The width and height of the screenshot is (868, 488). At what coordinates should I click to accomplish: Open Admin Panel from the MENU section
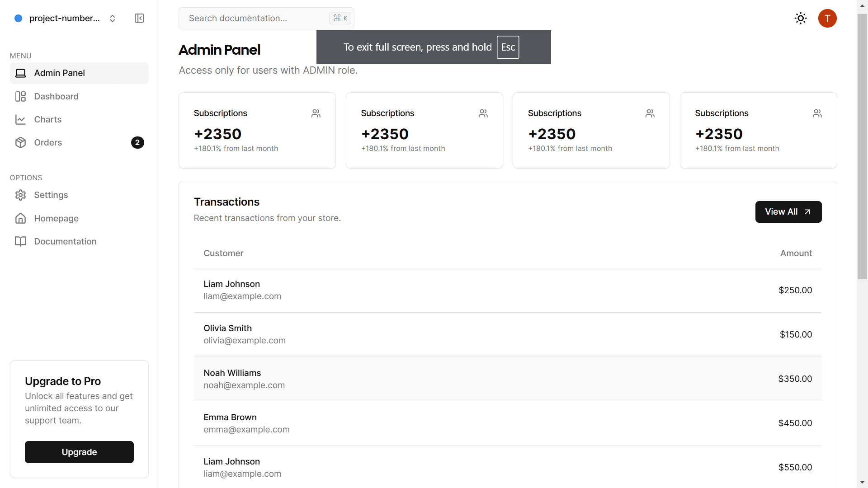[x=59, y=73]
